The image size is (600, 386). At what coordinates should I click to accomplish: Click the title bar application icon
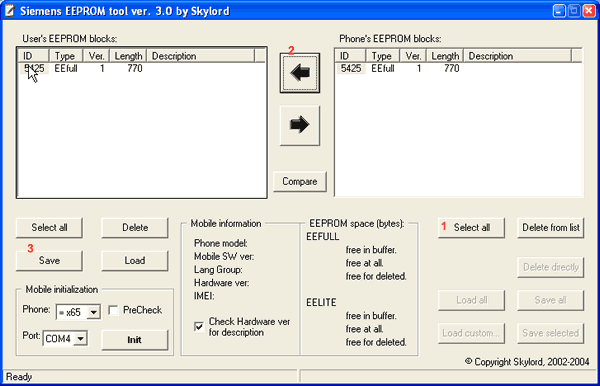point(9,11)
